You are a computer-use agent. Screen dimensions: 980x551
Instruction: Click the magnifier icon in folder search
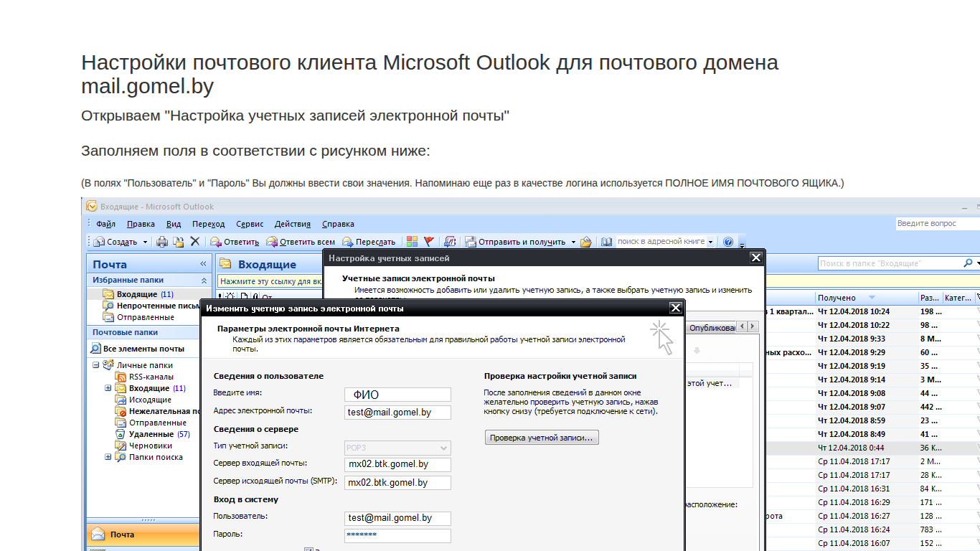(x=968, y=264)
